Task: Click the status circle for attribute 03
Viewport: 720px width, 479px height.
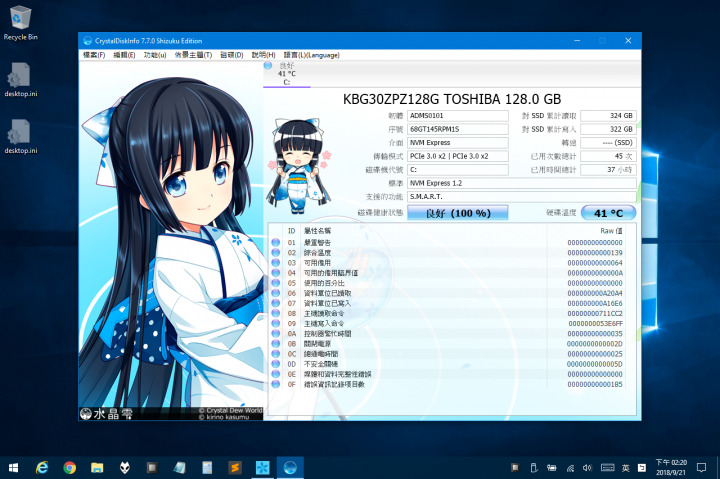Action: (x=276, y=263)
